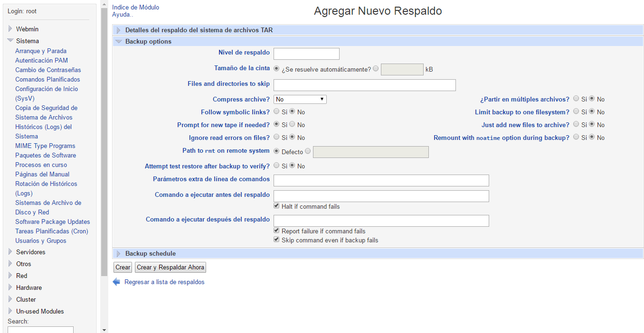Click the Nivel de respaldo field
This screenshot has height=333, width=644.
tap(306, 54)
